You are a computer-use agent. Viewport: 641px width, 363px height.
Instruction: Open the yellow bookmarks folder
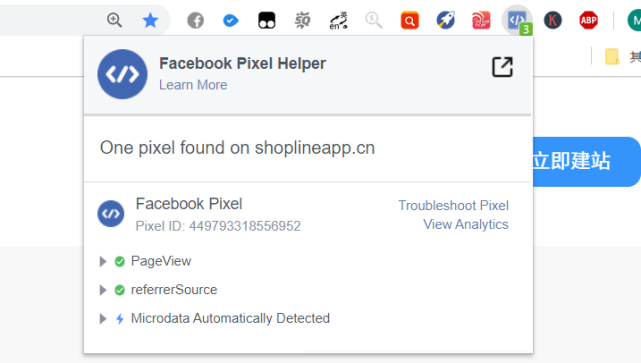(x=612, y=56)
